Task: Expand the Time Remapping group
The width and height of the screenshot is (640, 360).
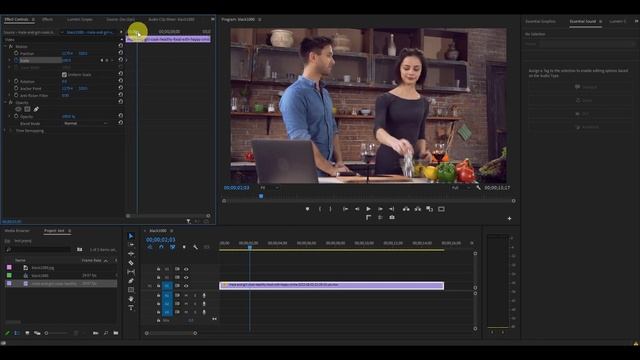Action: click(5, 131)
